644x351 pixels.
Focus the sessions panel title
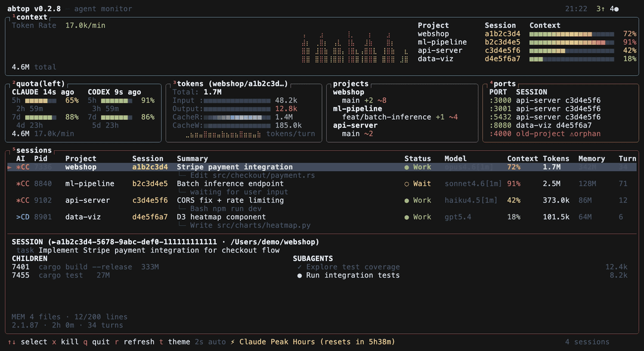[x=33, y=150]
